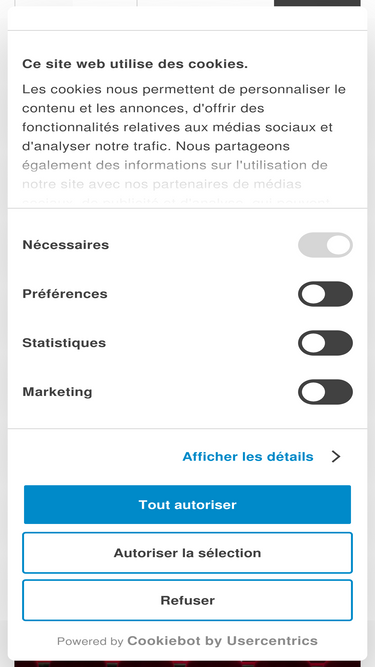Click the dark red page strip below dialog

coord(187,664)
